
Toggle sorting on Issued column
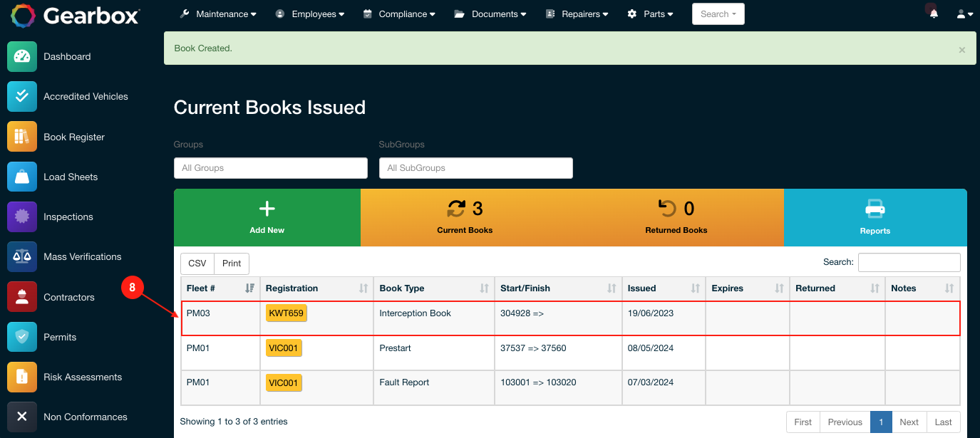[663, 288]
